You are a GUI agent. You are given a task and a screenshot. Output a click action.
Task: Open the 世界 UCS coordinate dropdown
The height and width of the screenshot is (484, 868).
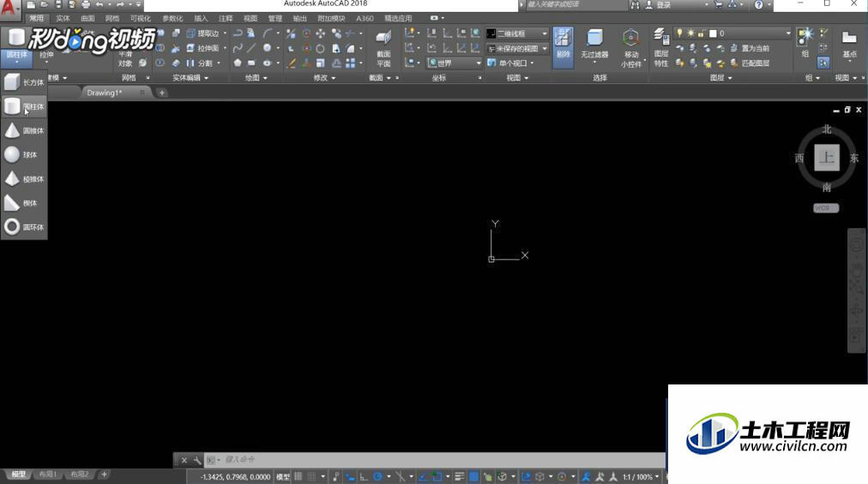pyautogui.click(x=455, y=64)
